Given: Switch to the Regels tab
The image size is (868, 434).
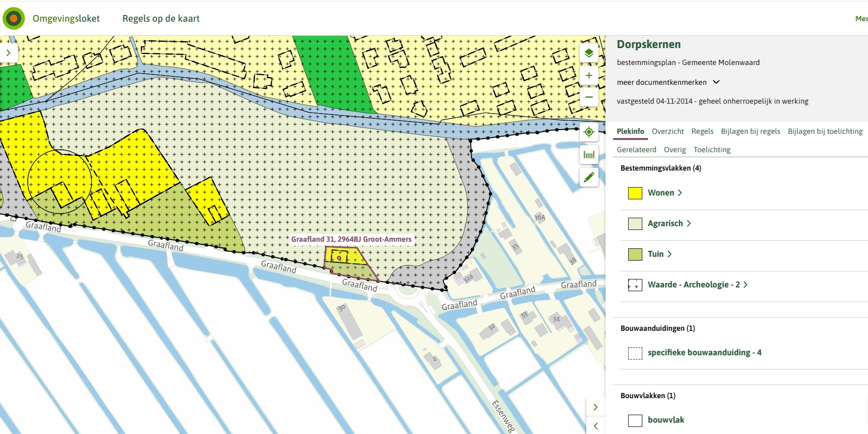Looking at the screenshot, I should 702,131.
